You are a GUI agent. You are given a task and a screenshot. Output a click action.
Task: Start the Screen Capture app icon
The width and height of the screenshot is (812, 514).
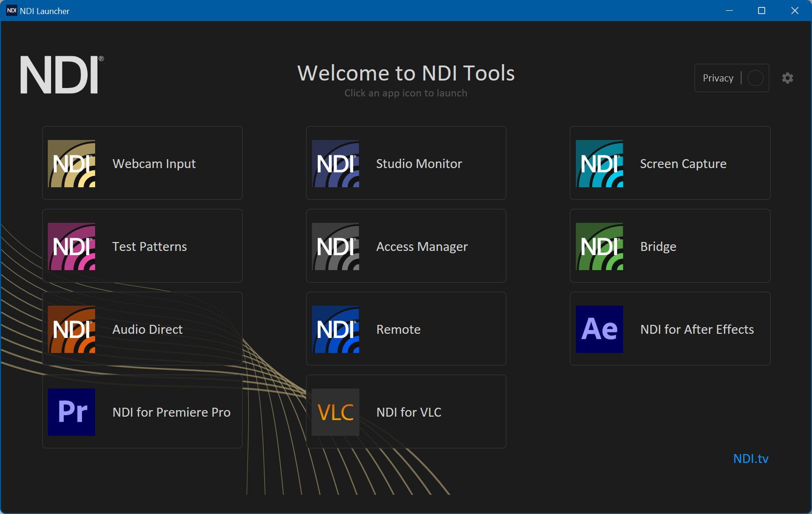click(599, 163)
